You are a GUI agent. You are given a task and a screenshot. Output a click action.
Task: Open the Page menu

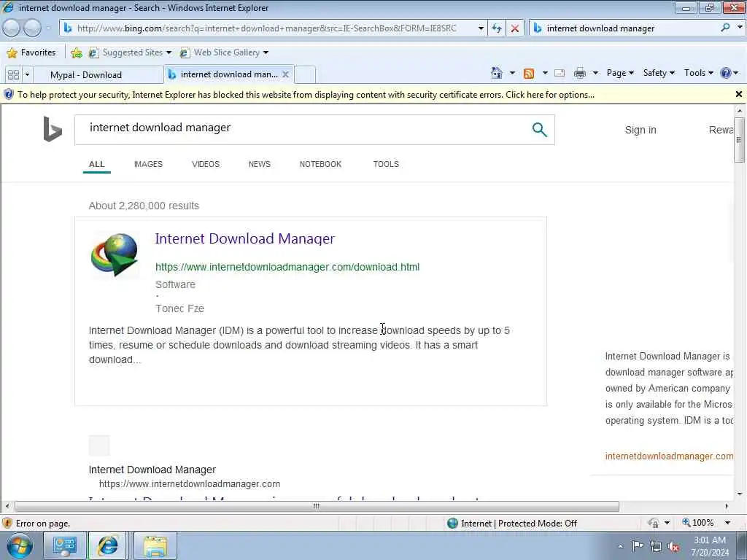pyautogui.click(x=620, y=73)
